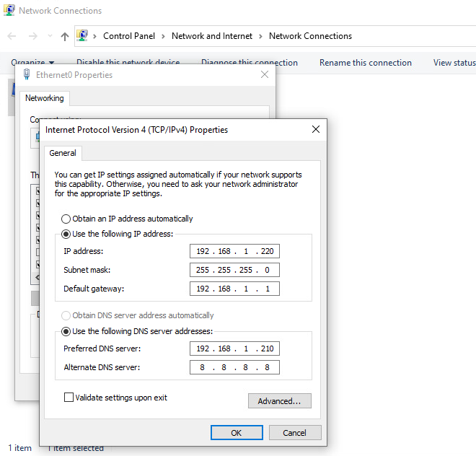Select Use the following DNS server addresses
Viewport: 476px width, 456px height.
[137, 331]
